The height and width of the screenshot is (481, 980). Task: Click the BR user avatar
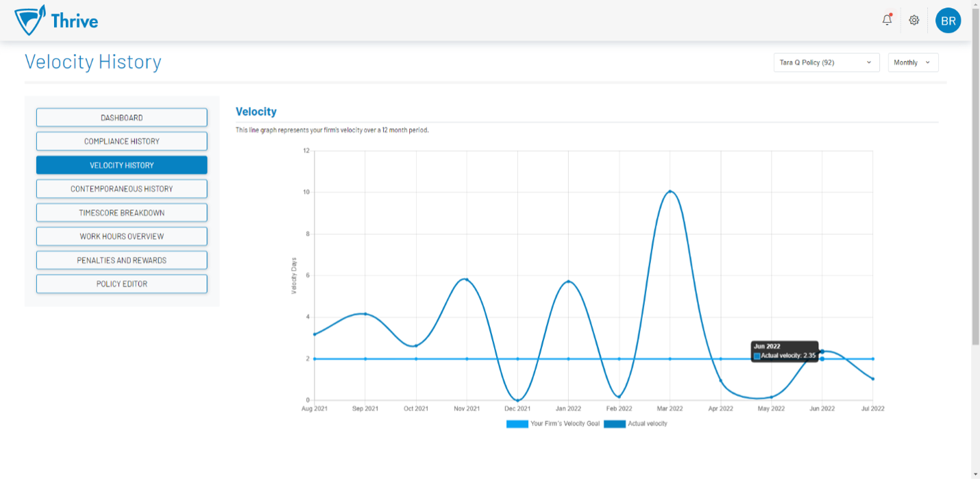tap(948, 21)
